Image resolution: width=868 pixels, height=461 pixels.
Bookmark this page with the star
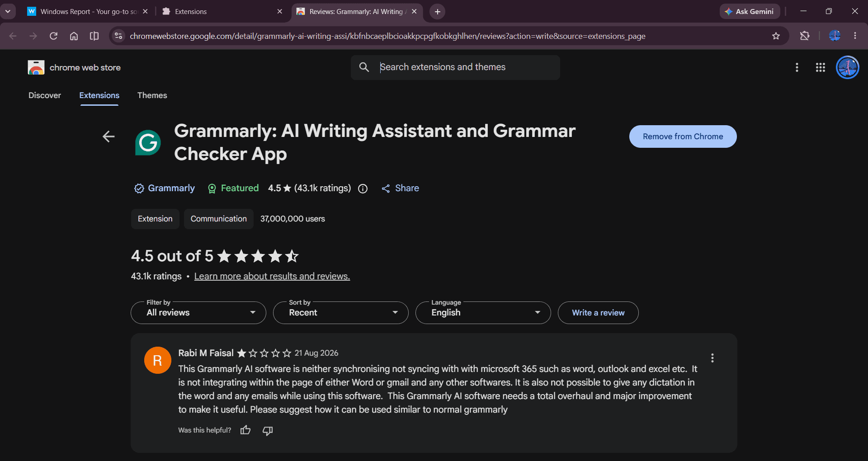click(x=776, y=36)
